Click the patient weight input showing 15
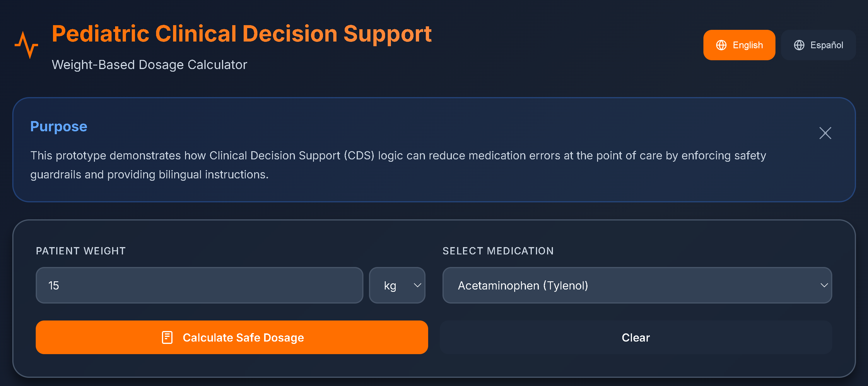 pos(199,285)
